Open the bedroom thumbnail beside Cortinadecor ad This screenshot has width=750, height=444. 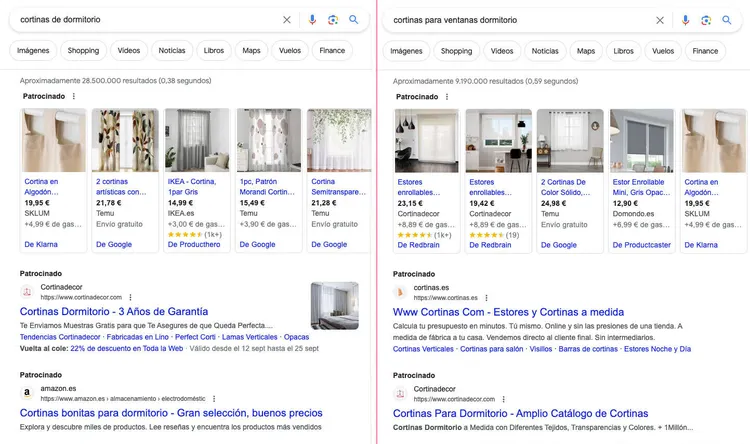click(x=334, y=306)
